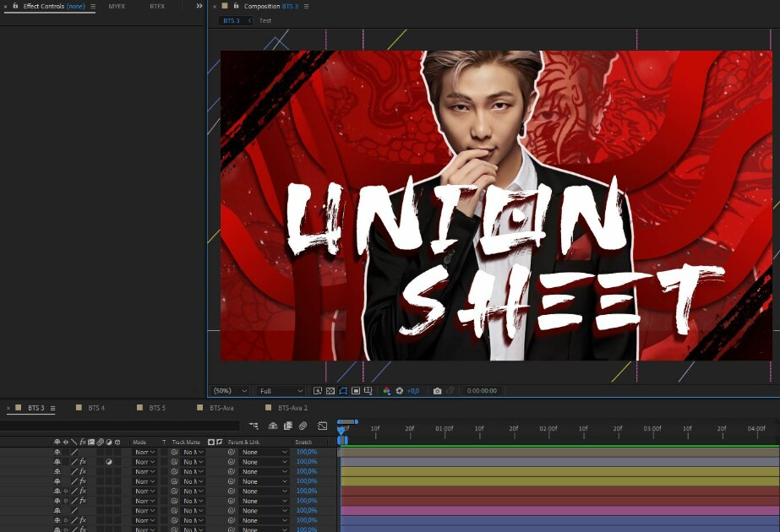
Task: Click the time navigator bar above ruler
Action: tap(347, 421)
